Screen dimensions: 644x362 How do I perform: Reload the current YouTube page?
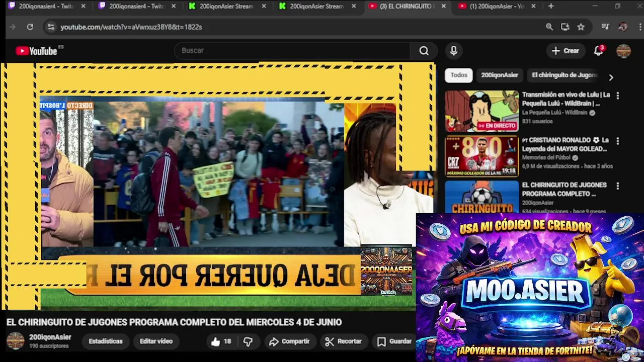click(30, 27)
